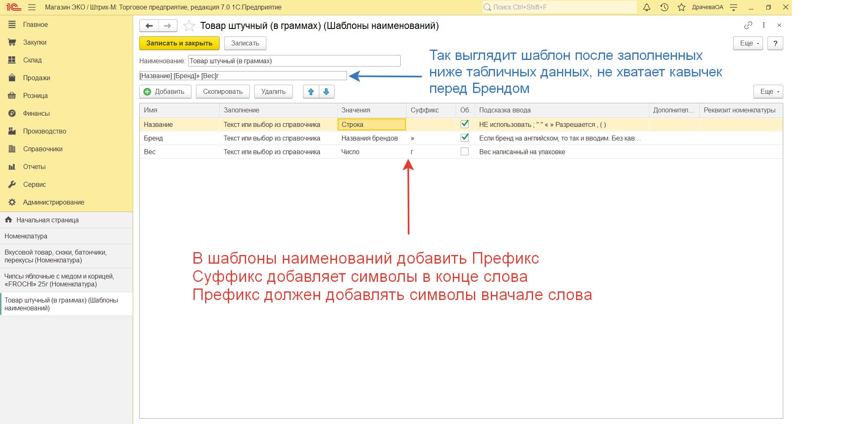Open the Справочники section
This screenshot has width=868, height=424.
pos(43,149)
